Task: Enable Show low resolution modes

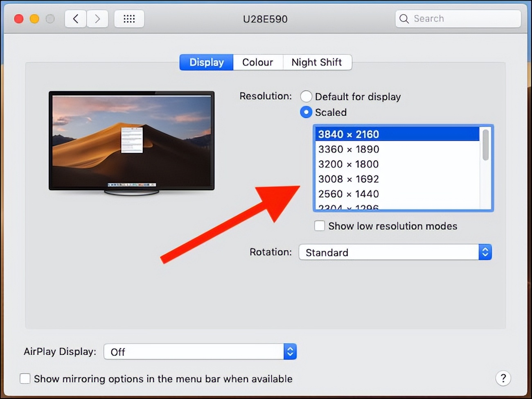Action: 319,226
